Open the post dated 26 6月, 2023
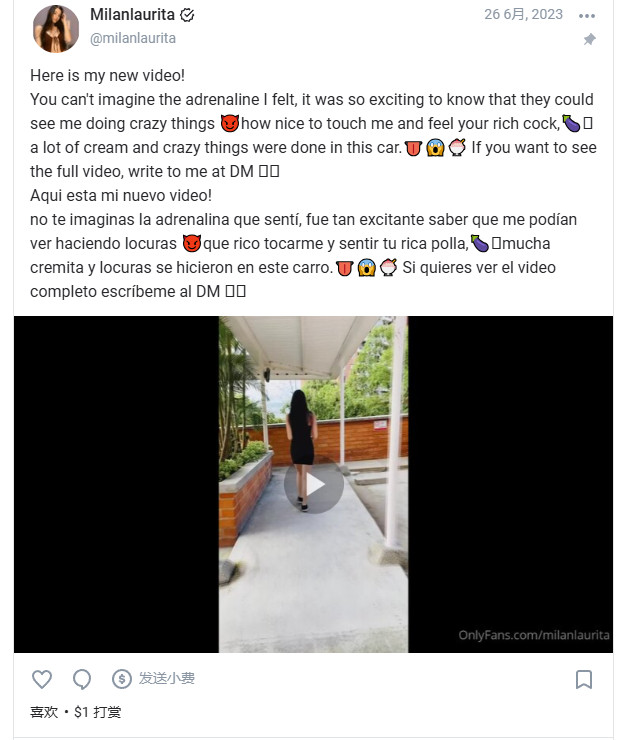This screenshot has width=630, height=740. click(x=523, y=14)
